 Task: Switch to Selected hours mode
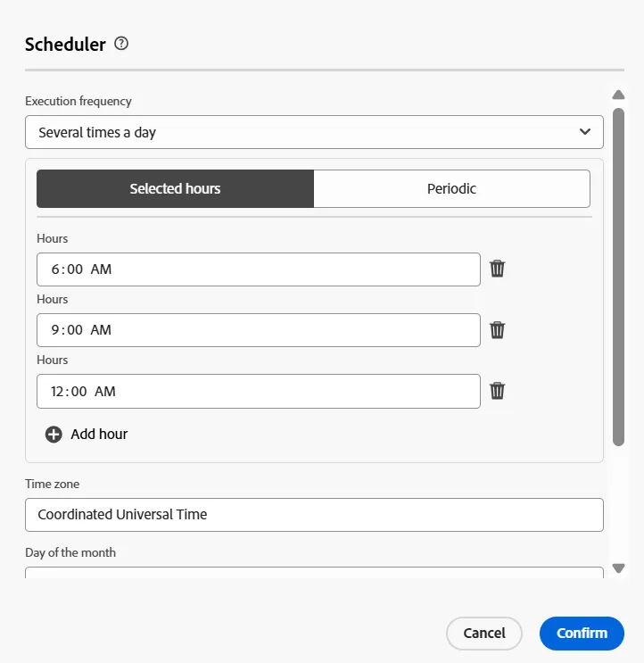(x=175, y=188)
